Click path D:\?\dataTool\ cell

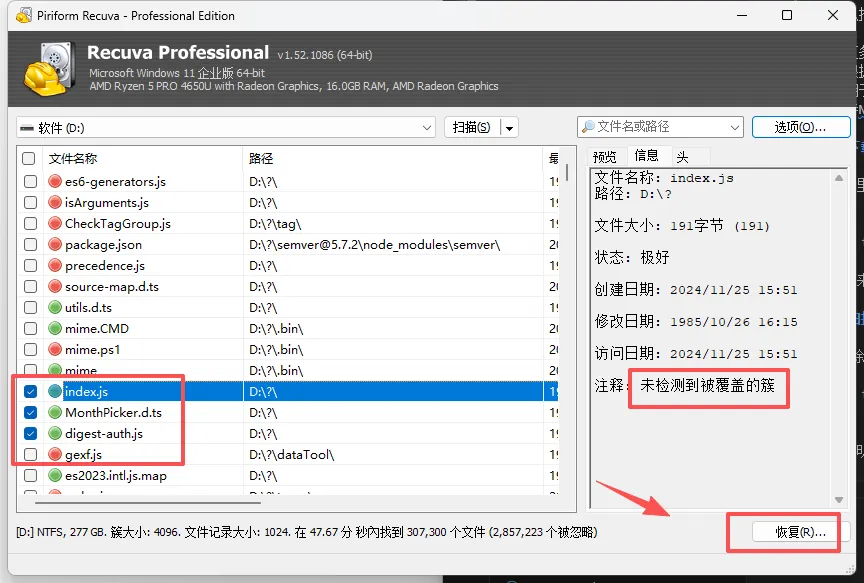(291, 455)
